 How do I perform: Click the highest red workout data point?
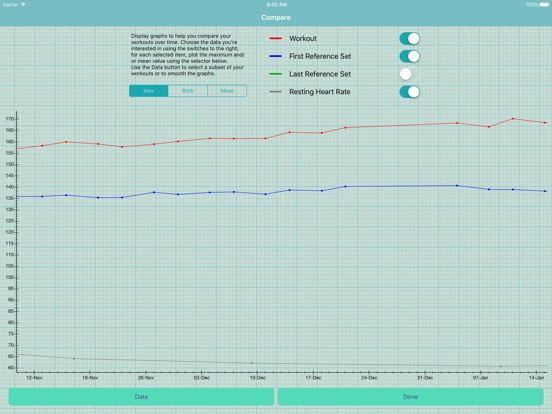coord(513,119)
